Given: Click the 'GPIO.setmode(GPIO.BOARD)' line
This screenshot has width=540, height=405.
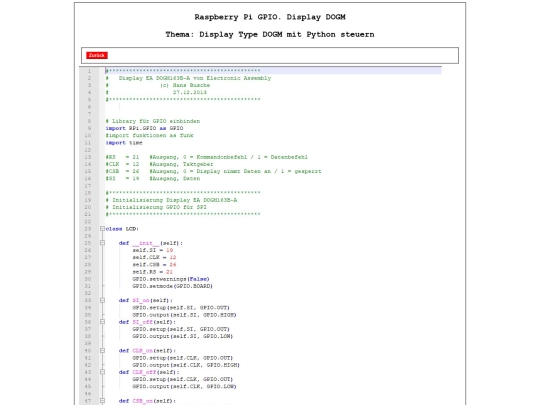Looking at the screenshot, I should [x=173, y=286].
